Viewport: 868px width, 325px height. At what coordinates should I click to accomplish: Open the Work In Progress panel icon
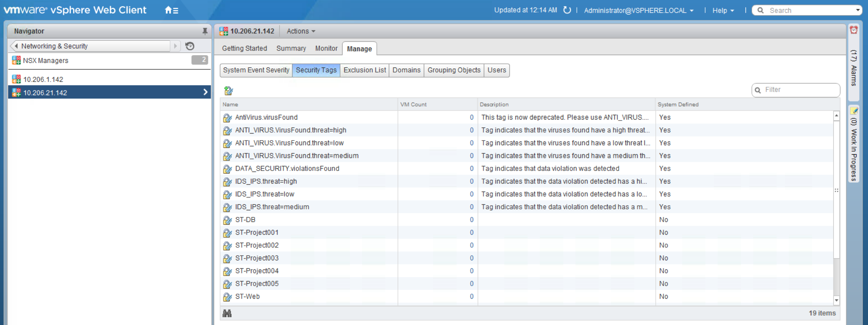(x=854, y=111)
